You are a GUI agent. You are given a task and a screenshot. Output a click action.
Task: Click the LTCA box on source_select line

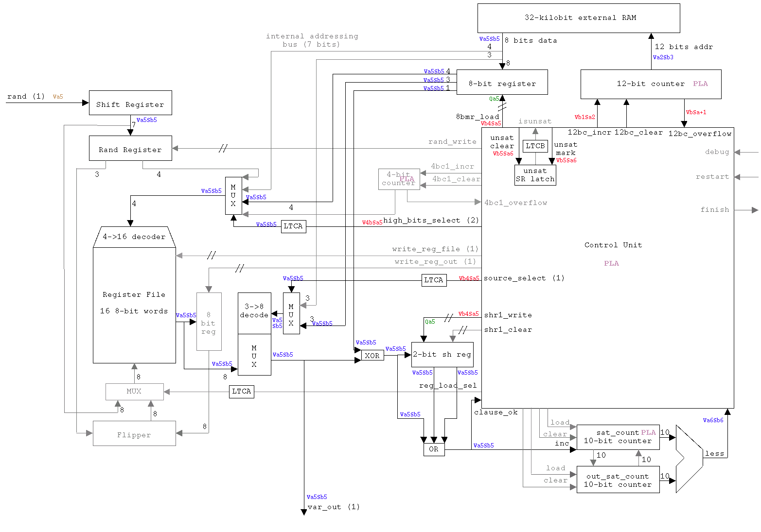point(434,280)
